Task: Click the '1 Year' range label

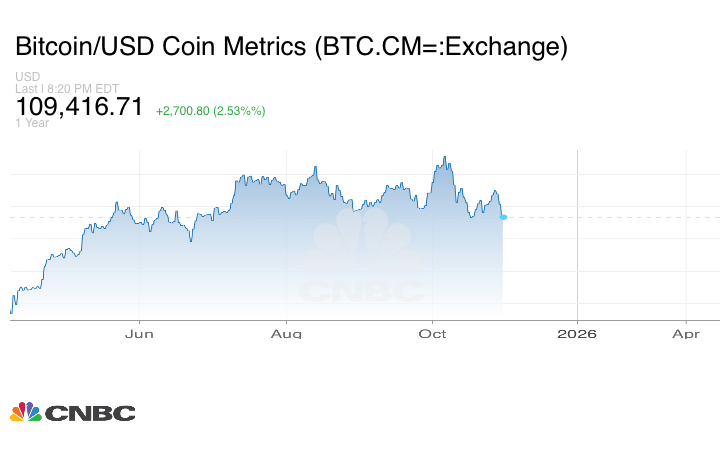Action: pyautogui.click(x=32, y=123)
